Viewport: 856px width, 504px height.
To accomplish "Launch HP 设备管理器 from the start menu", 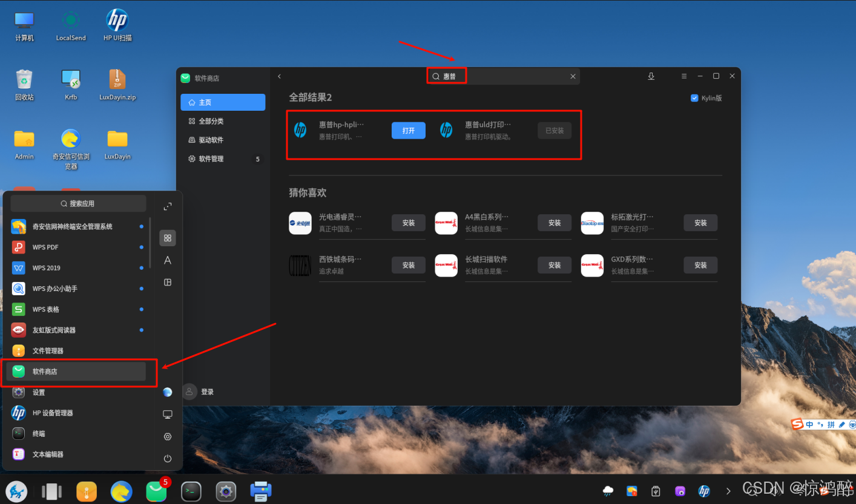I will point(76,413).
